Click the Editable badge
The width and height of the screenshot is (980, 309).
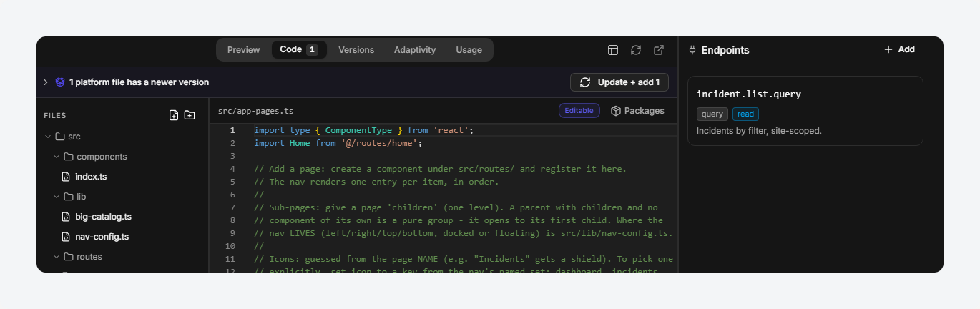[x=579, y=111]
